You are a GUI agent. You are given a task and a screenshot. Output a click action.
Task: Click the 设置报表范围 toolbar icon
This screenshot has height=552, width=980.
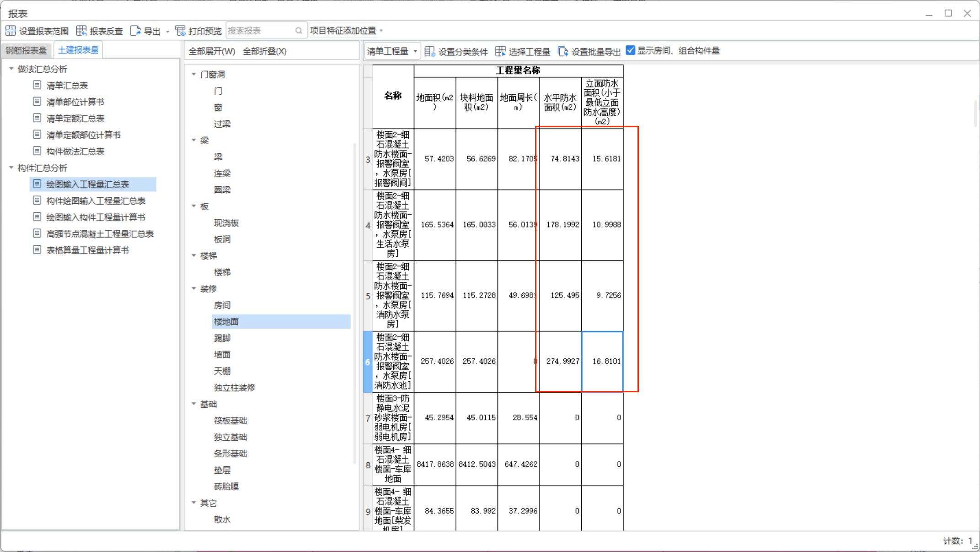[11, 31]
